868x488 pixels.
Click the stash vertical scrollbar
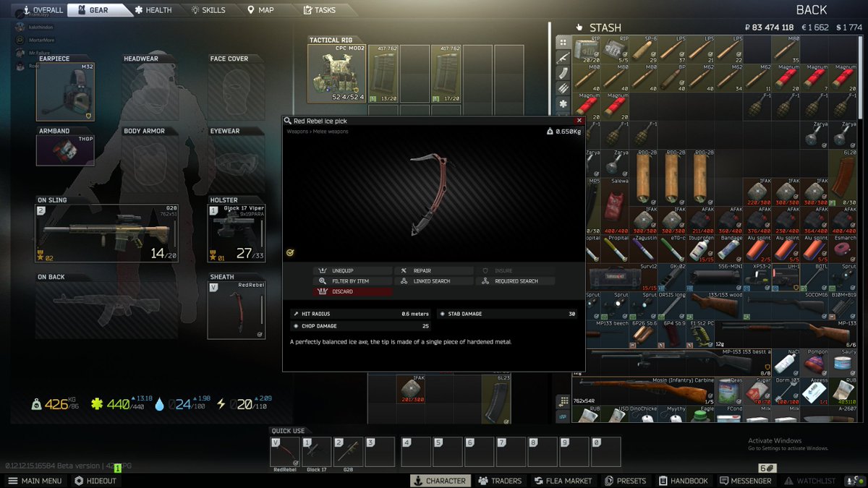861,77
